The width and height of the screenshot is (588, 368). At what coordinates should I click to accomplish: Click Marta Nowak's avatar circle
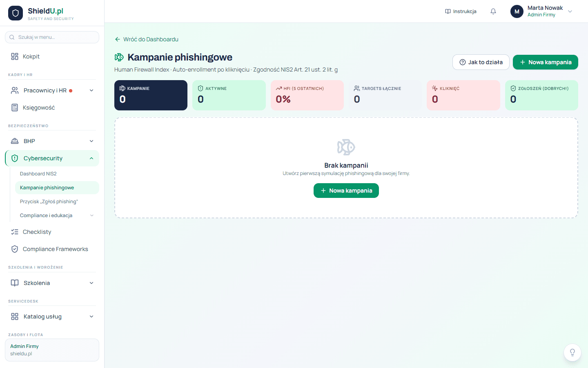(517, 11)
